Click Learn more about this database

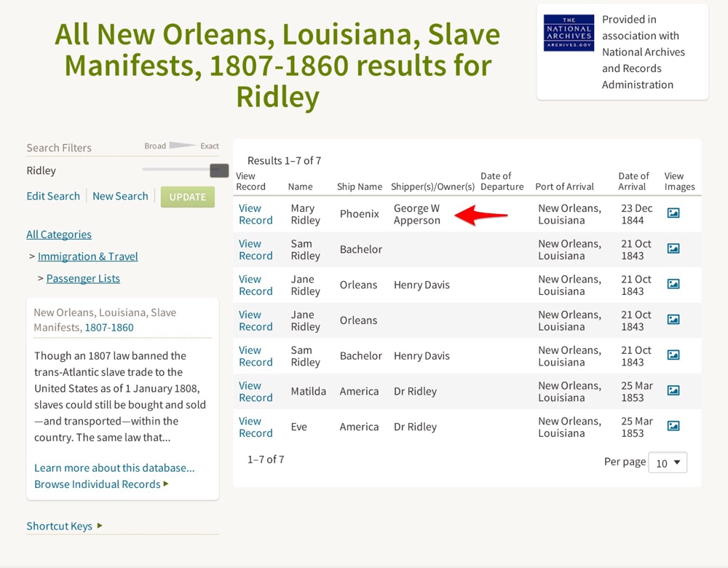click(114, 468)
